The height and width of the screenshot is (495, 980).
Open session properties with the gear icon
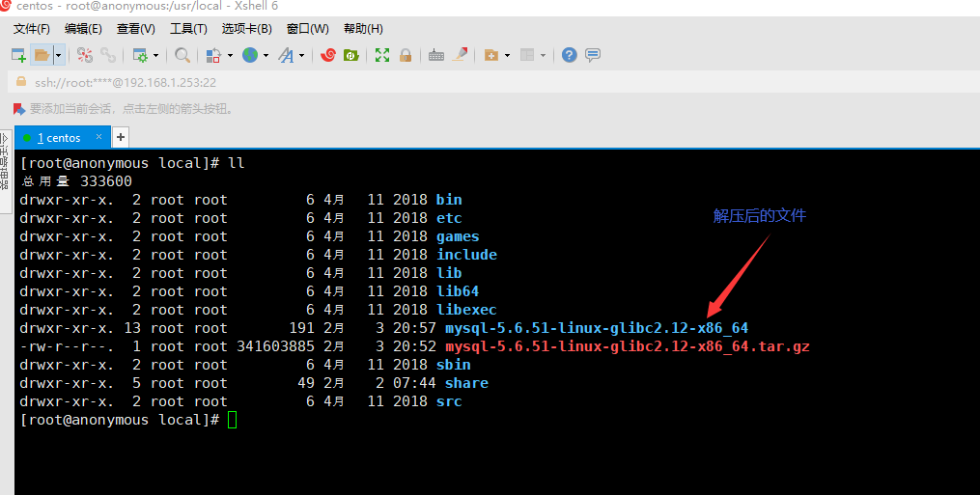(x=140, y=55)
